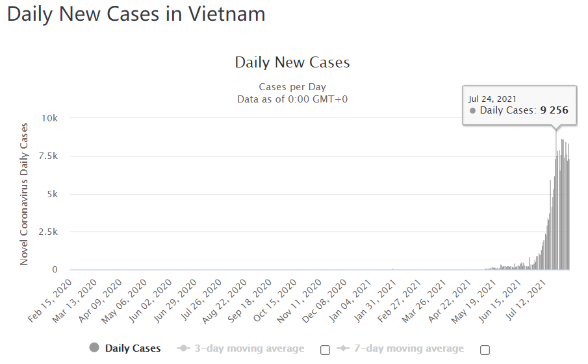Click the 2.5k y-axis label
This screenshot has height=364, width=588.
click(47, 232)
